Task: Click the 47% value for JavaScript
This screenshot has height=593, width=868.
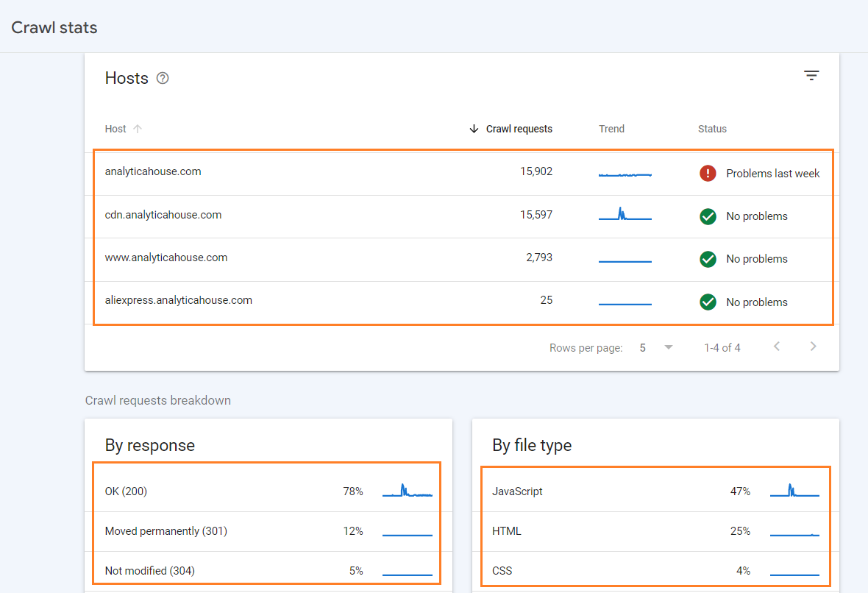Action: pyautogui.click(x=740, y=491)
